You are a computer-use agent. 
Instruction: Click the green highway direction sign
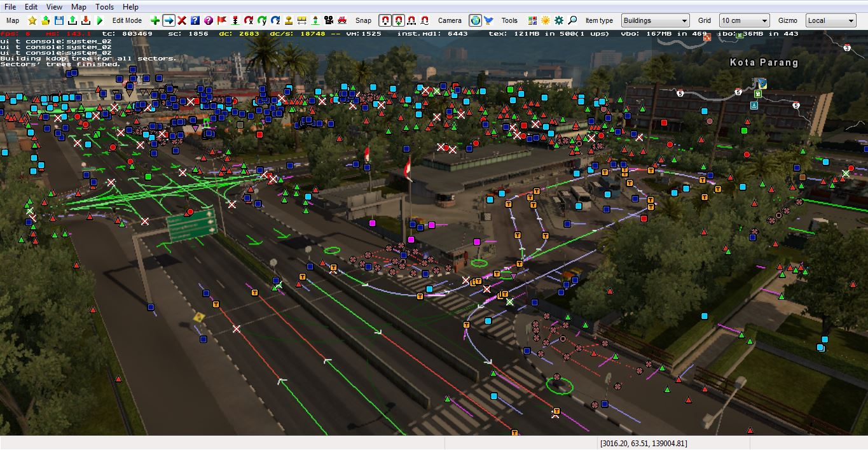tap(191, 225)
